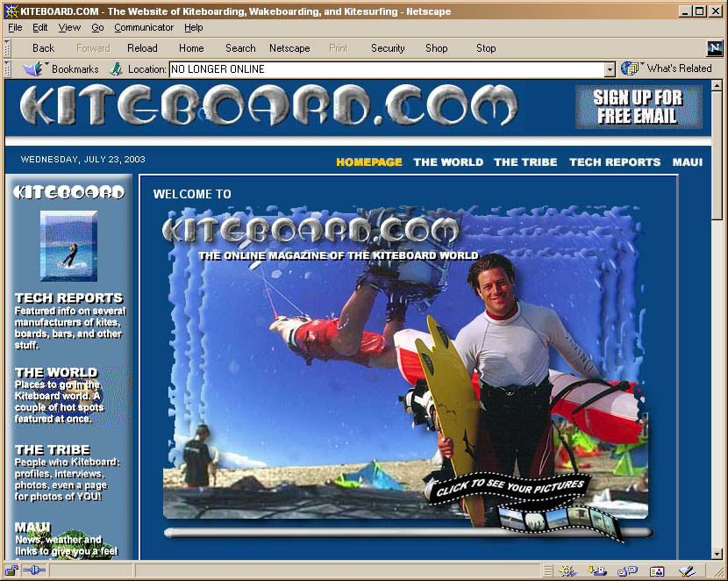
Task: Select MAUI in the top navigation
Action: (x=688, y=162)
